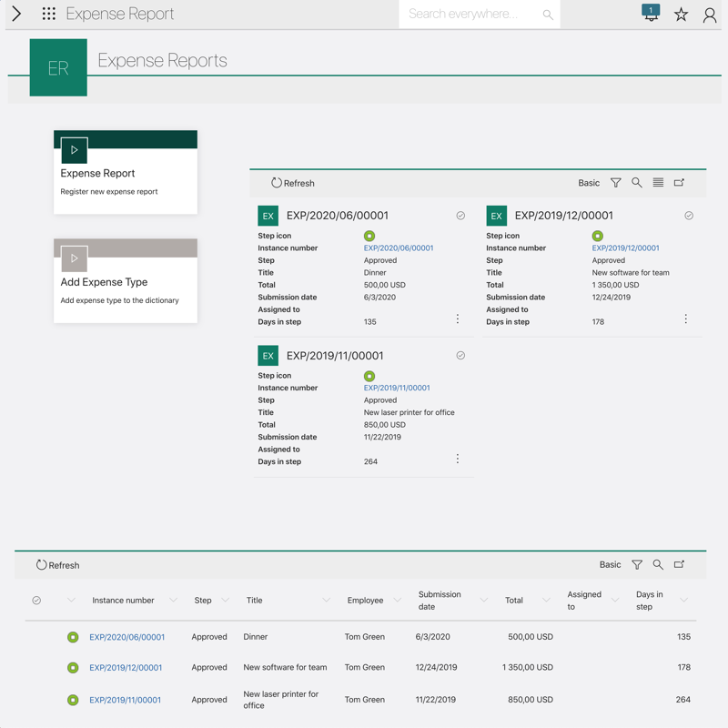Open the user profile icon
The width and height of the screenshot is (728, 728).
[710, 15]
